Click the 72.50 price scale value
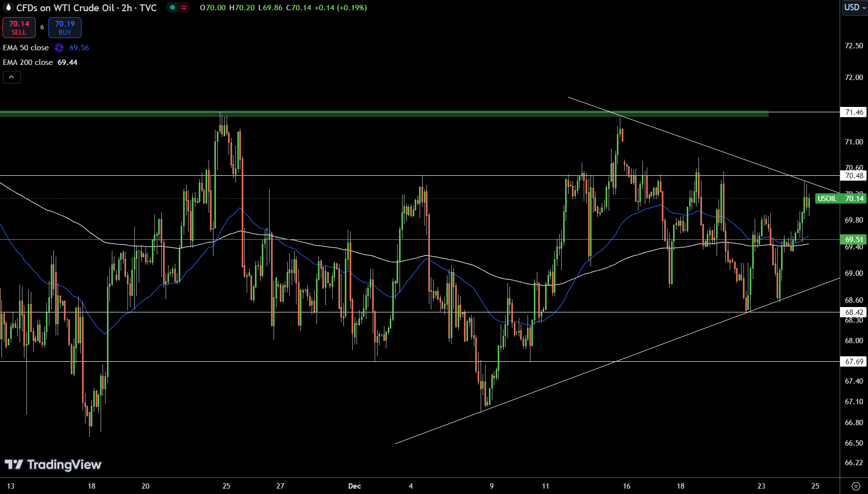868x494 pixels. pyautogui.click(x=854, y=46)
